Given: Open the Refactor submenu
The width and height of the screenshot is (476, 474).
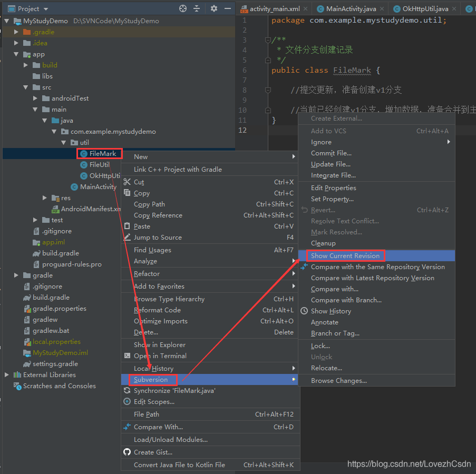Looking at the screenshot, I should [x=209, y=273].
